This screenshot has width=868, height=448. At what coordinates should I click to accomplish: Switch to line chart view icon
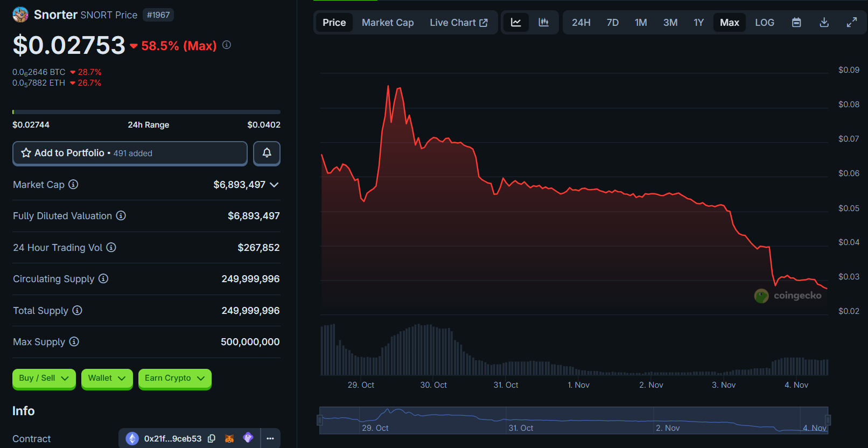click(x=516, y=23)
